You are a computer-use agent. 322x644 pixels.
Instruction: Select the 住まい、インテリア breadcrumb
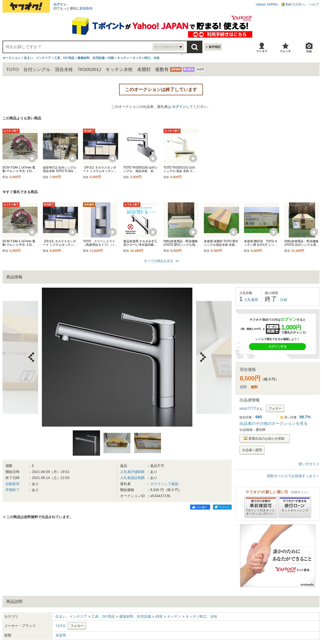pos(37,58)
